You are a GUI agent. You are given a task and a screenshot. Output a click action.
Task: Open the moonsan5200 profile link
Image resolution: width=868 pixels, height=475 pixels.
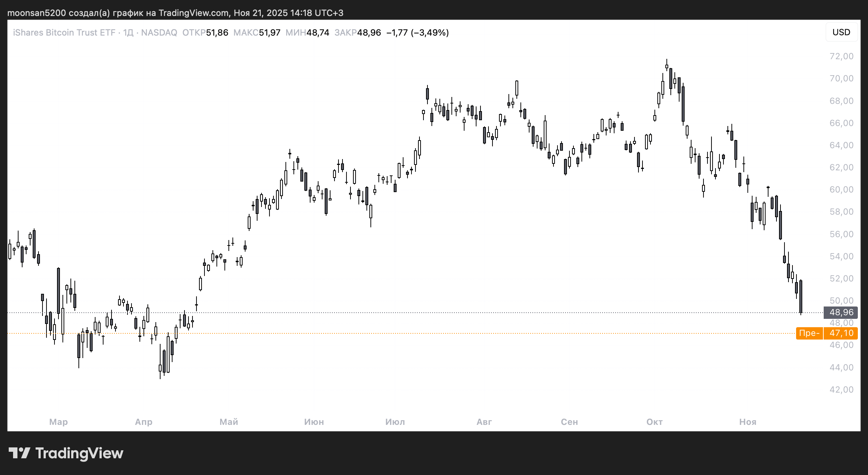pos(37,13)
